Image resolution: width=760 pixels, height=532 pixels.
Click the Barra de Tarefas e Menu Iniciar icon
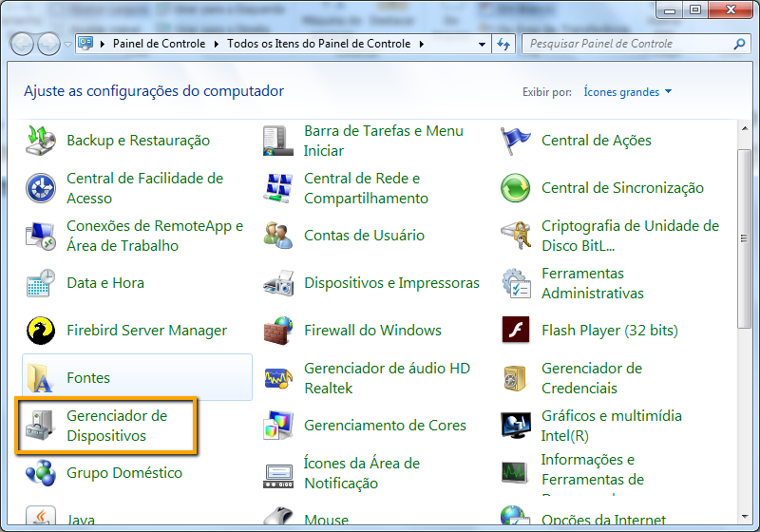pos(277,141)
